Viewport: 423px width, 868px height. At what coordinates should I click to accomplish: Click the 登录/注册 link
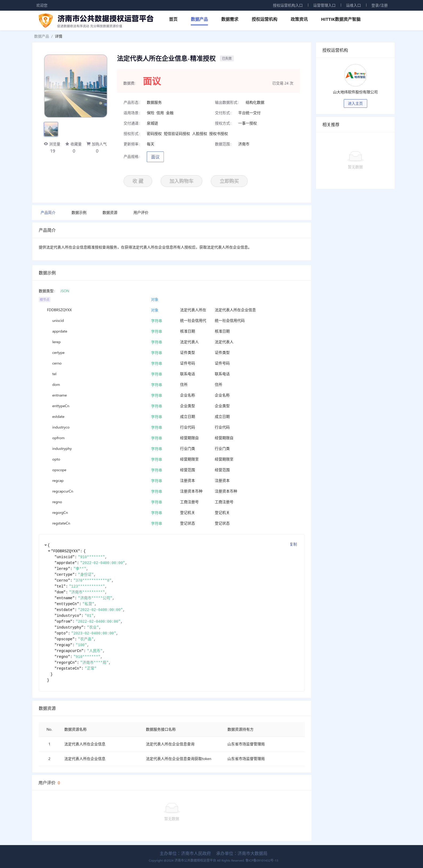pyautogui.click(x=379, y=5)
